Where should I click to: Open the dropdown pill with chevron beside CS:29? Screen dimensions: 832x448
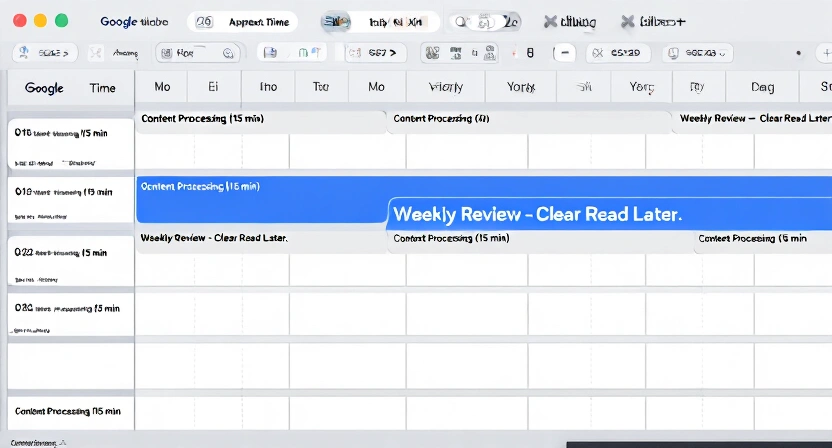click(698, 53)
